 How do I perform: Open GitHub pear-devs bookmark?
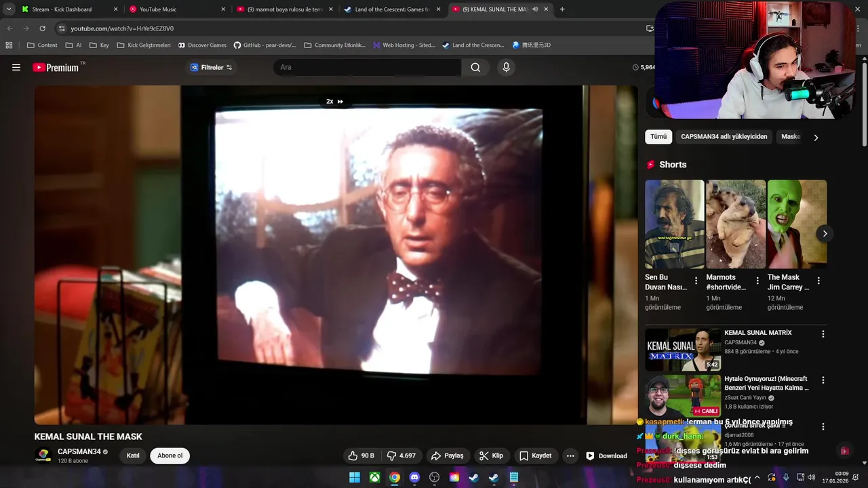[264, 45]
